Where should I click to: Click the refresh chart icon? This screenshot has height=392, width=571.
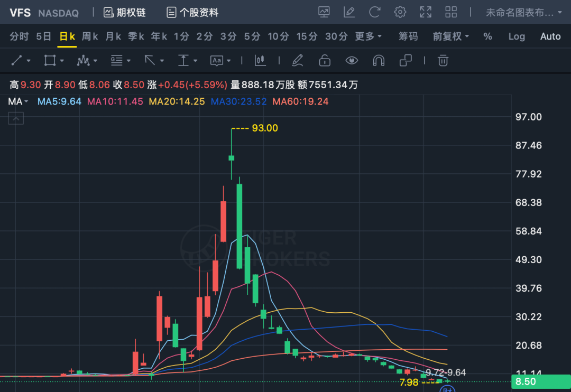click(375, 12)
